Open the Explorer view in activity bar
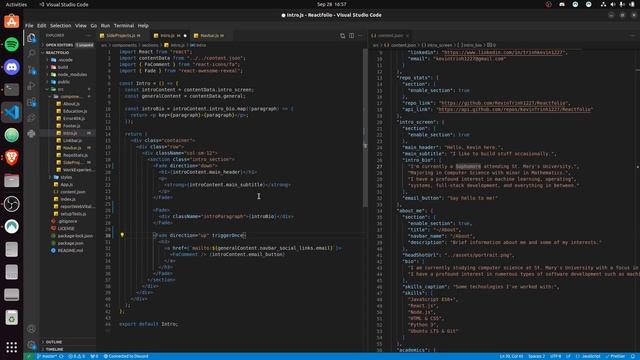The image size is (640, 360). (31, 38)
